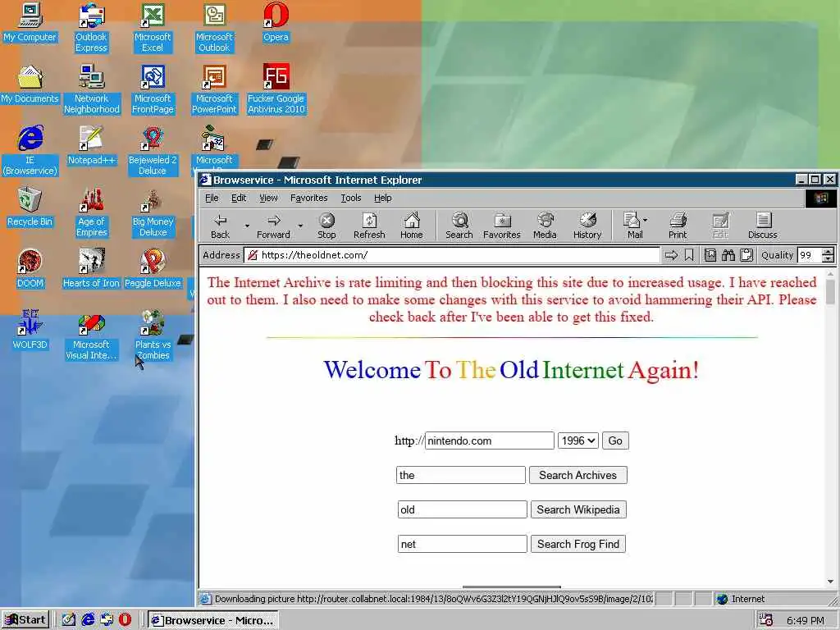This screenshot has width=840, height=630.
Task: Select the Age of Empires icon
Action: pyautogui.click(x=92, y=212)
